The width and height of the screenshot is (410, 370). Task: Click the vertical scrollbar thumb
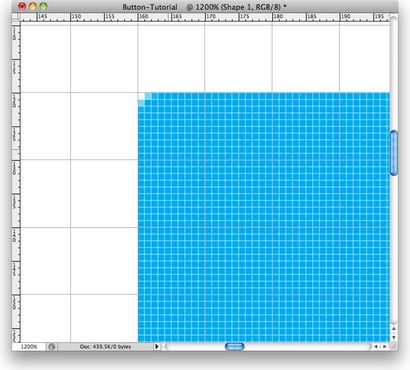[394, 153]
